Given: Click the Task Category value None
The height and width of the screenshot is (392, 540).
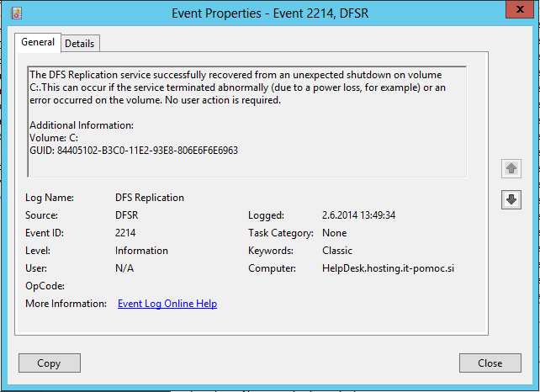Looking at the screenshot, I should click(x=335, y=233).
